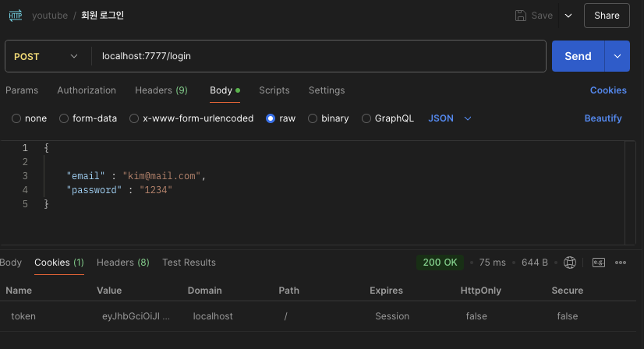Image resolution: width=644 pixels, height=349 pixels.
Task: Expand the Save options chevron
Action: coord(568,16)
